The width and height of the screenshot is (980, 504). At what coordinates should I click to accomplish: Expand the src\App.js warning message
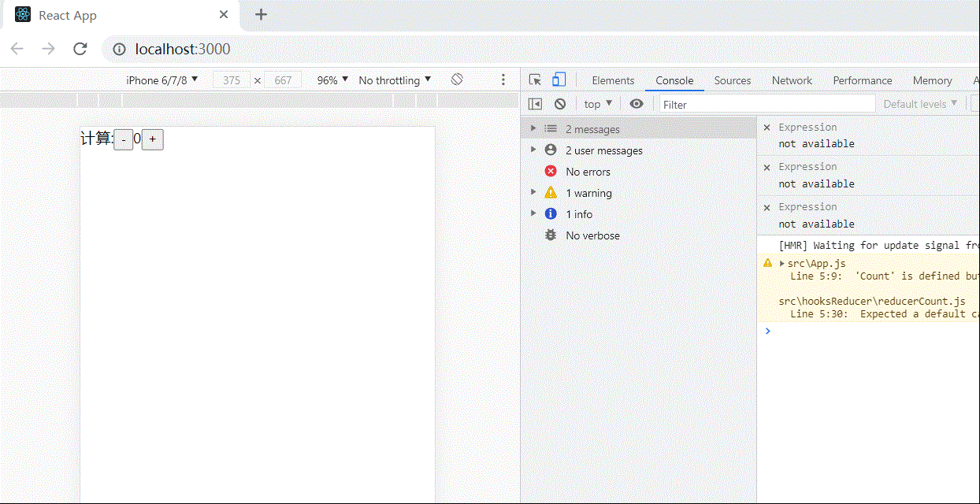(782, 264)
